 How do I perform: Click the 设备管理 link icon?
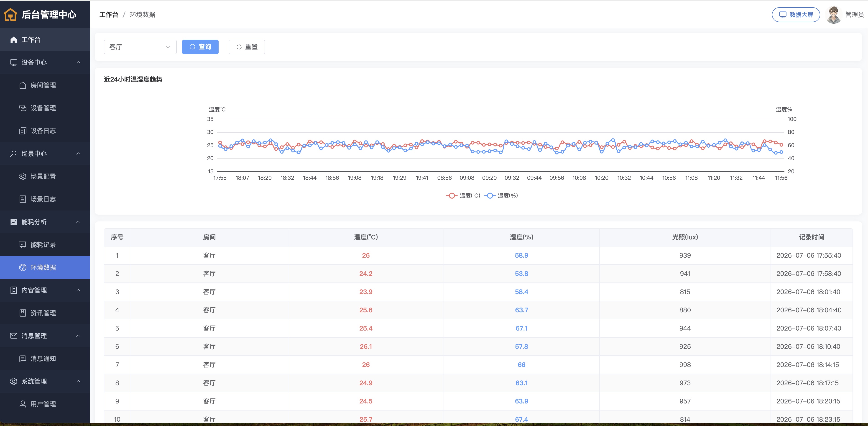pyautogui.click(x=23, y=108)
